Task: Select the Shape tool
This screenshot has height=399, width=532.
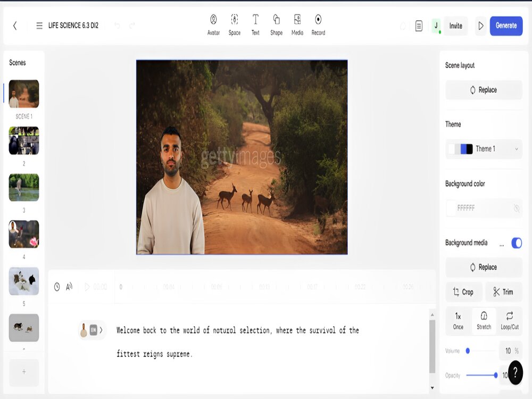Action: [277, 25]
